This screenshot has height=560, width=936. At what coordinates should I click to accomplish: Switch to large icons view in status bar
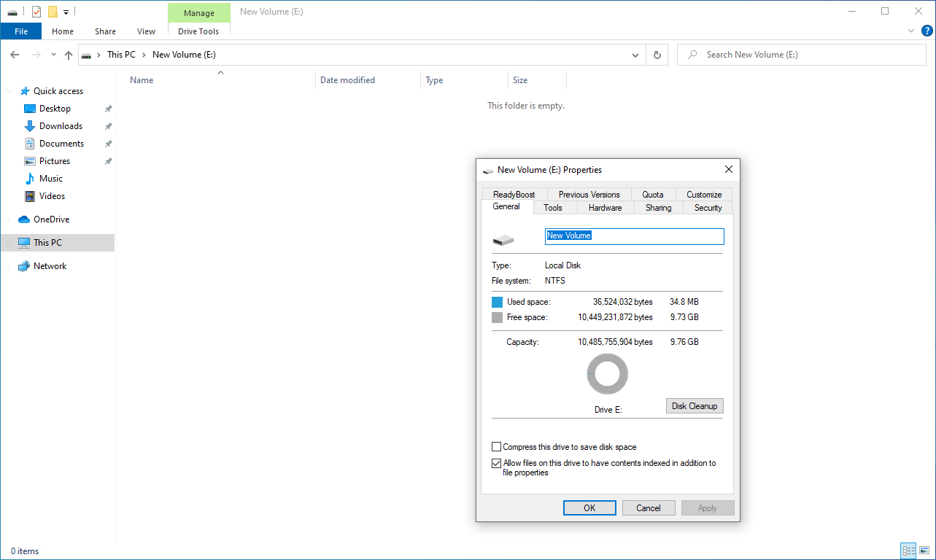pos(924,551)
